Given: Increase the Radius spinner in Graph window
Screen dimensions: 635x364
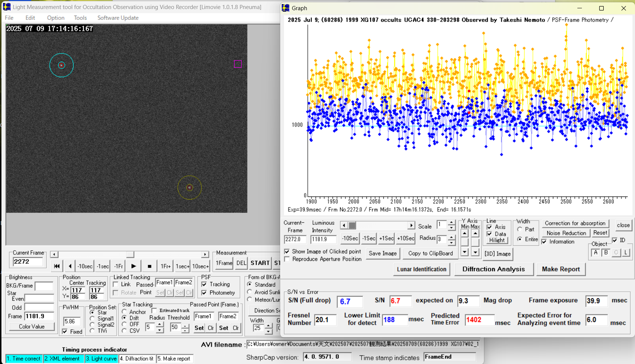Looking at the screenshot, I should pyautogui.click(x=451, y=236).
